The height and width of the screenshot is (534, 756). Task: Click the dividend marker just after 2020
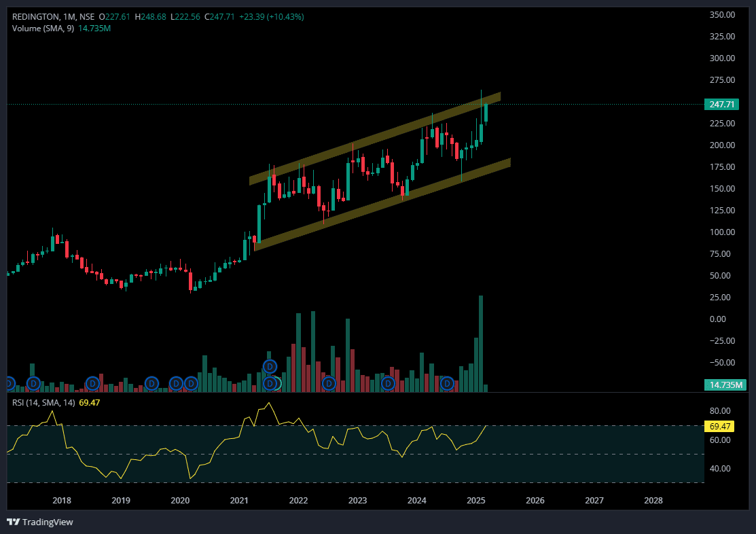(191, 384)
